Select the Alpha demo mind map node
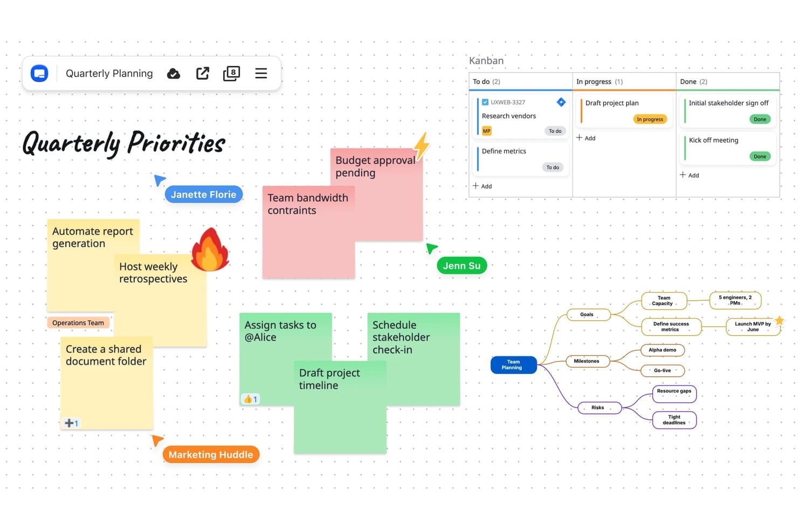 pos(663,350)
